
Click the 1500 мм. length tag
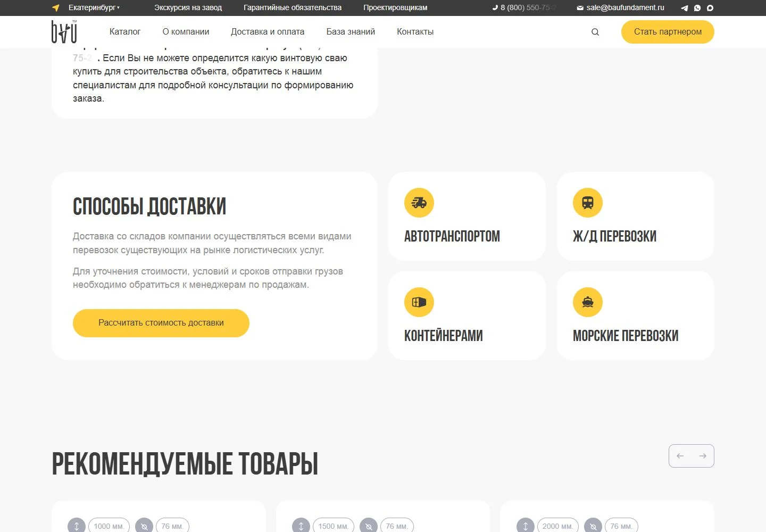[x=334, y=526]
